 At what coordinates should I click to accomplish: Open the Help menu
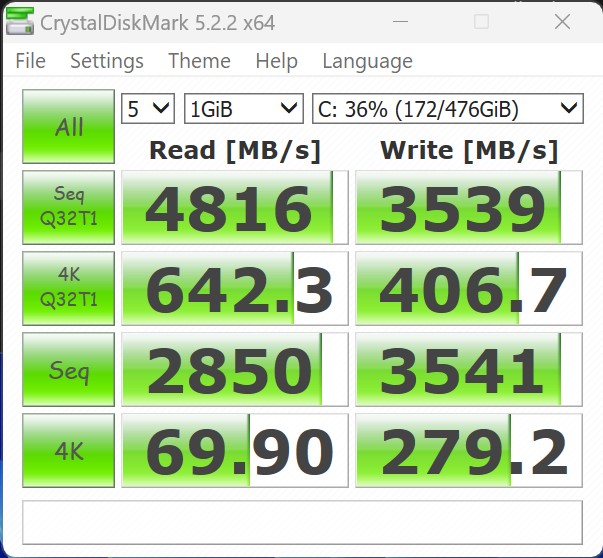coord(276,61)
